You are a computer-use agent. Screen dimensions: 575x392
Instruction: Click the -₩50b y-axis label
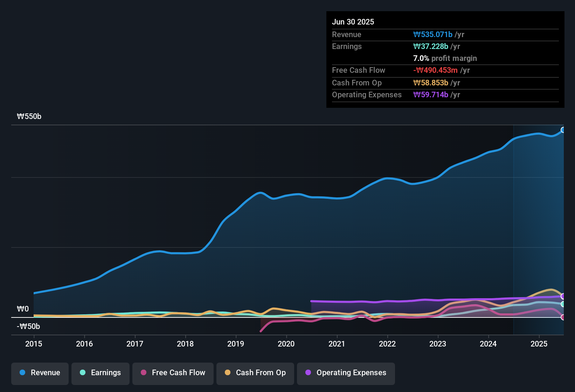[28, 327]
